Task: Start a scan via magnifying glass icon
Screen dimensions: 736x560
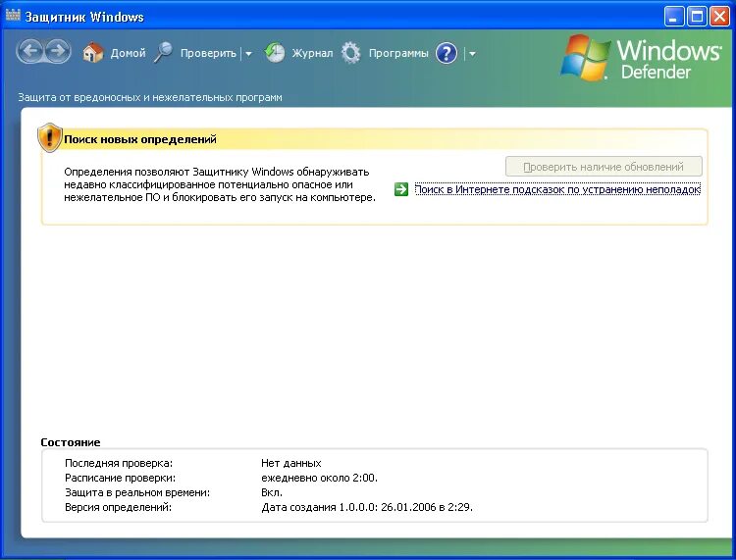Action: [163, 53]
